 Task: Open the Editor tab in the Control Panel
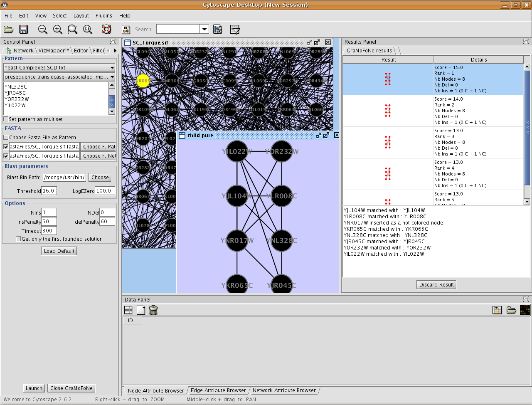(x=81, y=51)
